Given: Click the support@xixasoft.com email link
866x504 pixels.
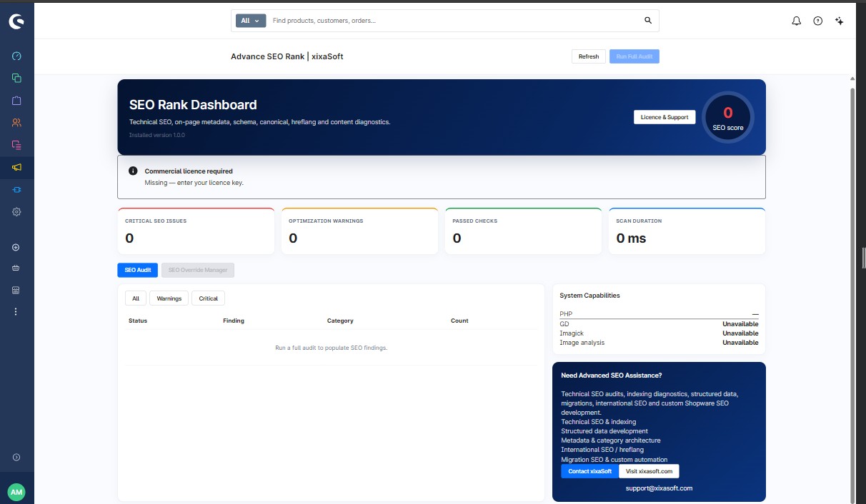Looking at the screenshot, I should point(659,488).
